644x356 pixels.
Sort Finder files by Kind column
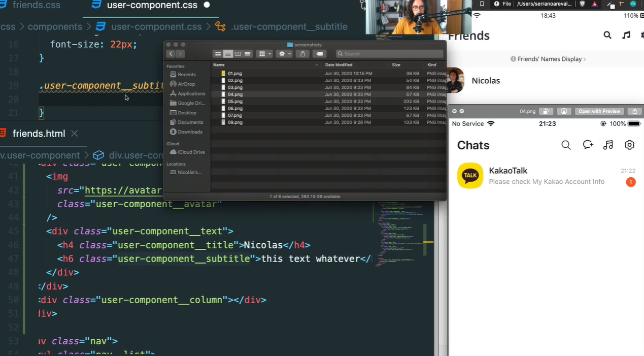pos(434,65)
